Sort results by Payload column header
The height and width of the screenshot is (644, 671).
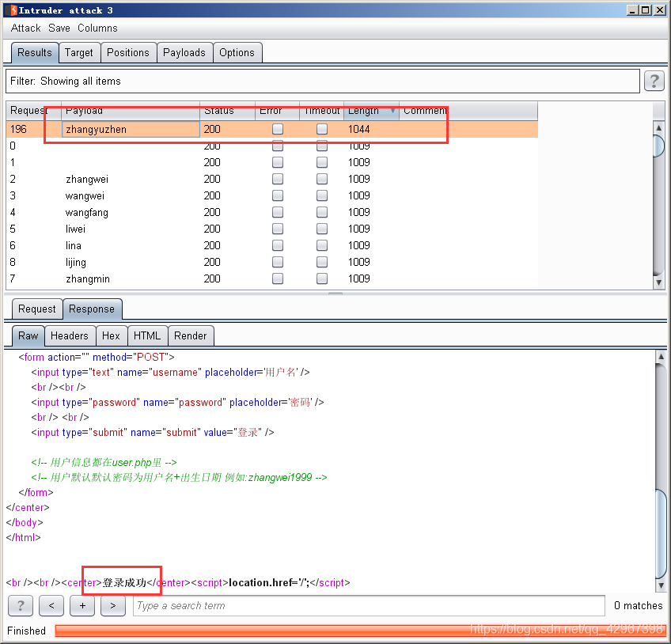[x=131, y=111]
